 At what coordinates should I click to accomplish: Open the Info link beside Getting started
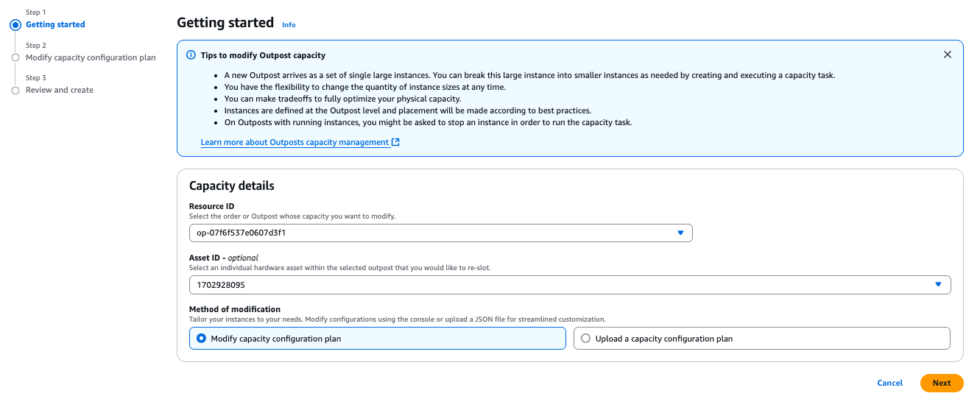click(x=289, y=25)
